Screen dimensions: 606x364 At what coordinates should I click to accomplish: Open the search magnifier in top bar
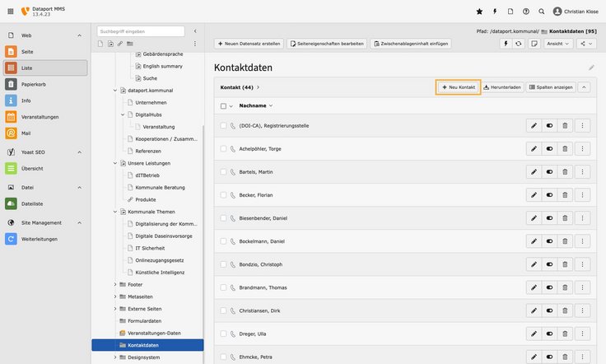(x=541, y=12)
